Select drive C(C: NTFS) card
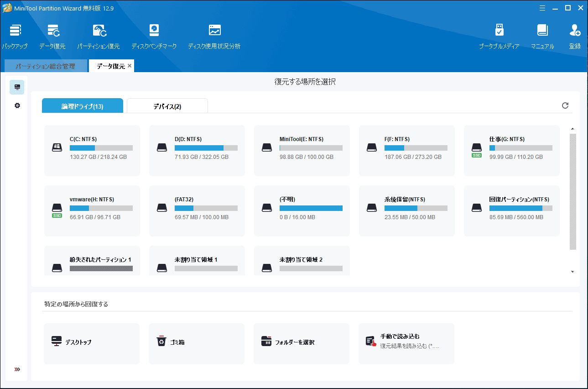The width and height of the screenshot is (588, 389). pos(92,151)
